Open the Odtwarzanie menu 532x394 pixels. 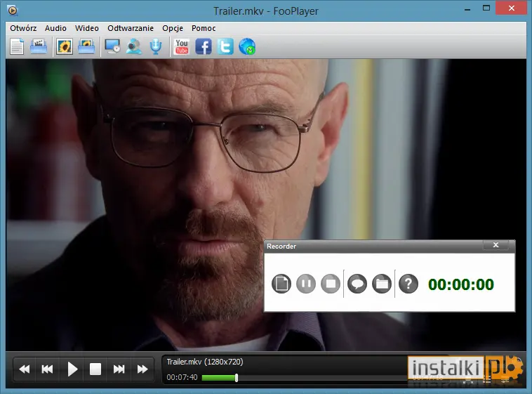click(x=131, y=28)
